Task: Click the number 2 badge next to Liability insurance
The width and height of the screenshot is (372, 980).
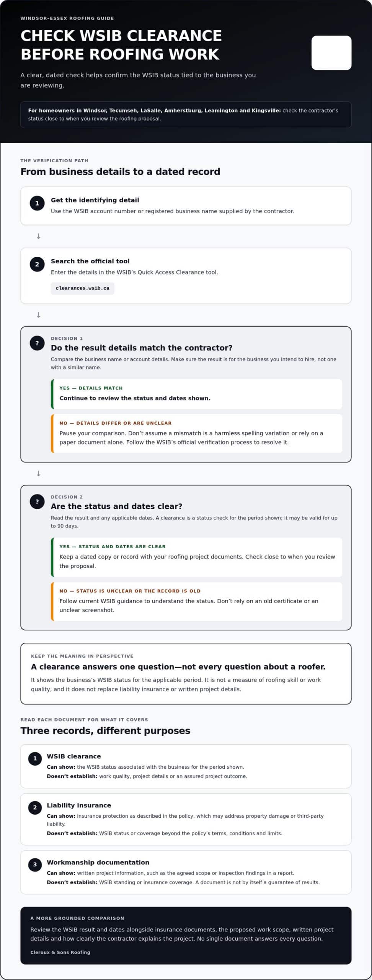Action: [x=35, y=807]
